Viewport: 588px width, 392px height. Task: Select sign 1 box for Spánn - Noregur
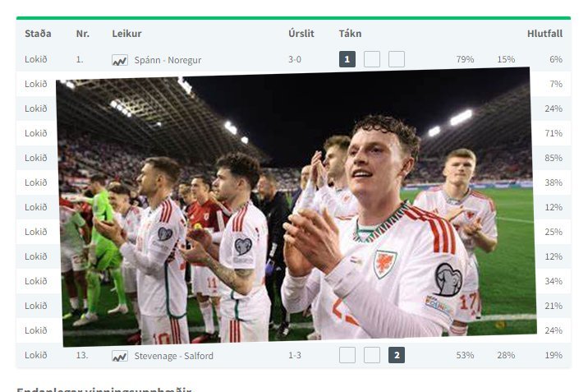(347, 59)
